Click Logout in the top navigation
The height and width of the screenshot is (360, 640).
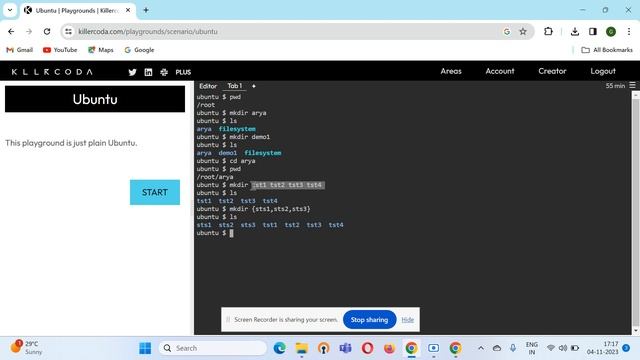[x=603, y=71]
